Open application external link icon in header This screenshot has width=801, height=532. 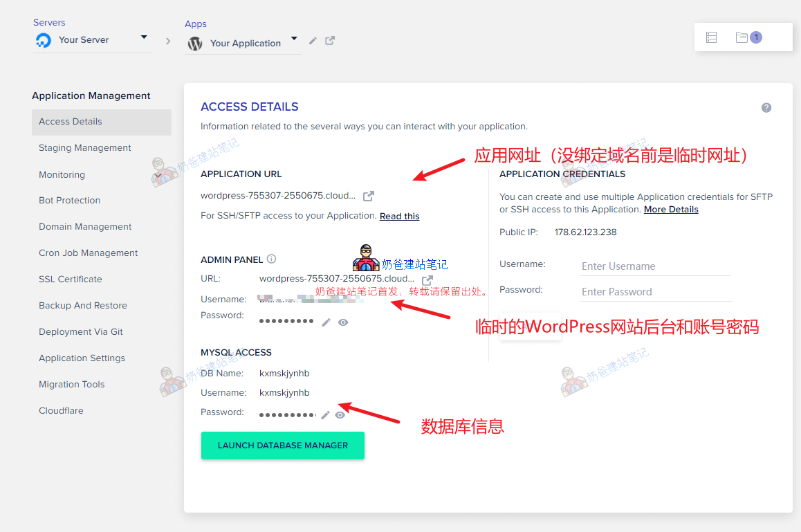click(x=330, y=41)
